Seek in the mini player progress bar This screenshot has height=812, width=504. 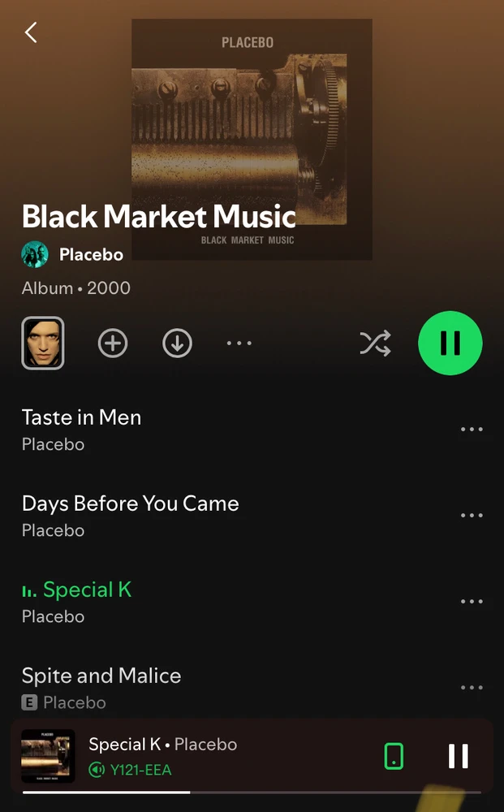tap(252, 792)
